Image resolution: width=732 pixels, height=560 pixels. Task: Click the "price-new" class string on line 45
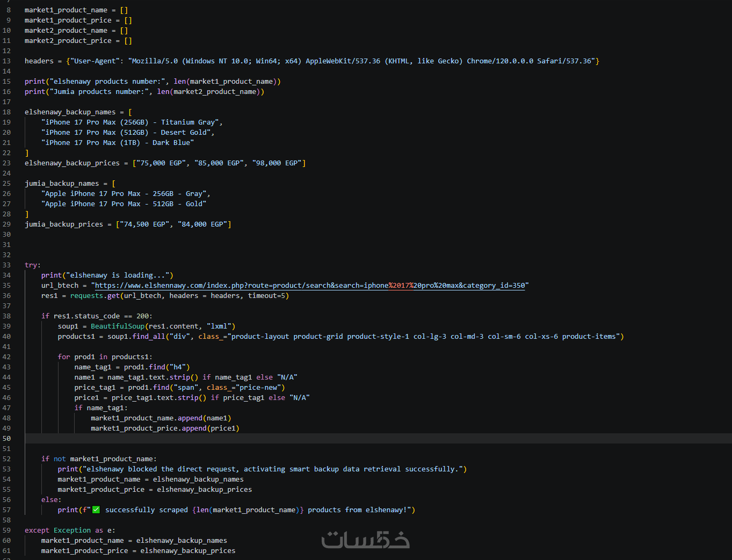(260, 388)
